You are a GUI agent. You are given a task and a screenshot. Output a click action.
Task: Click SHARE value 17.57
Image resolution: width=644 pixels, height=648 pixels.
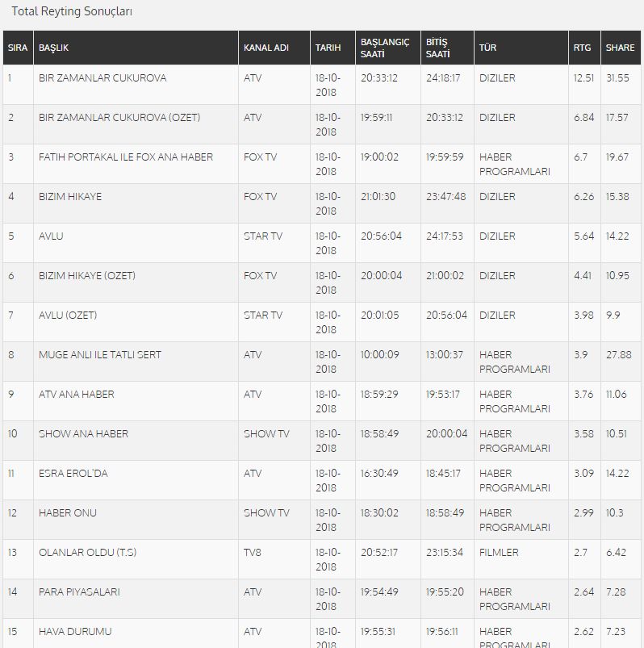(617, 117)
